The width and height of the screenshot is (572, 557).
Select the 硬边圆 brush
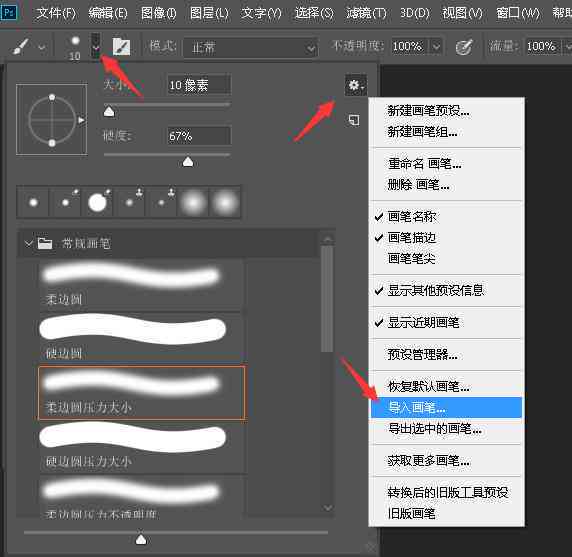pyautogui.click(x=141, y=338)
